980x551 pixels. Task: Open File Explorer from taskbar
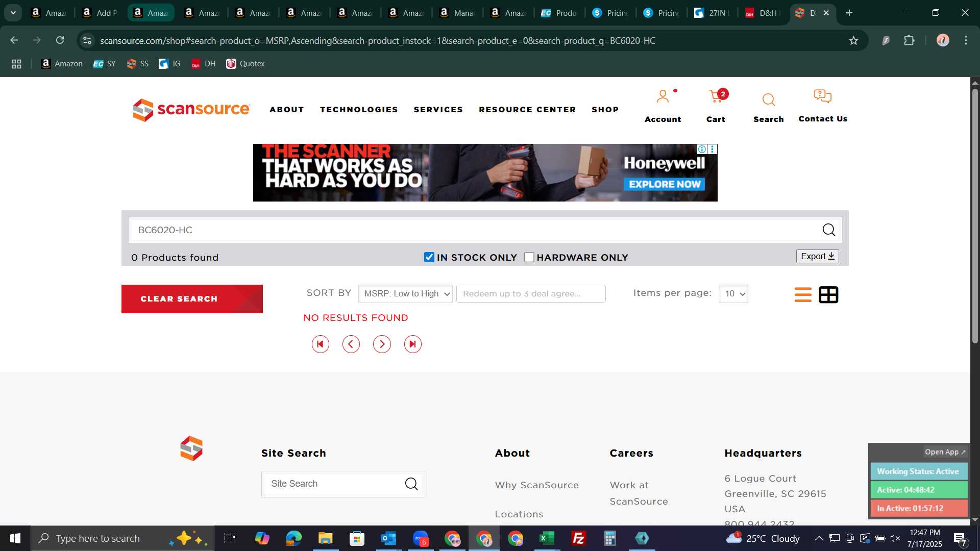325,538
